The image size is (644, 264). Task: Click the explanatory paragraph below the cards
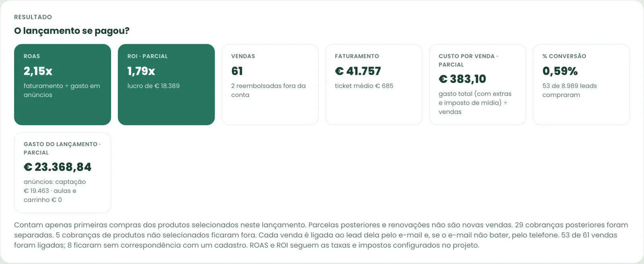(x=321, y=235)
